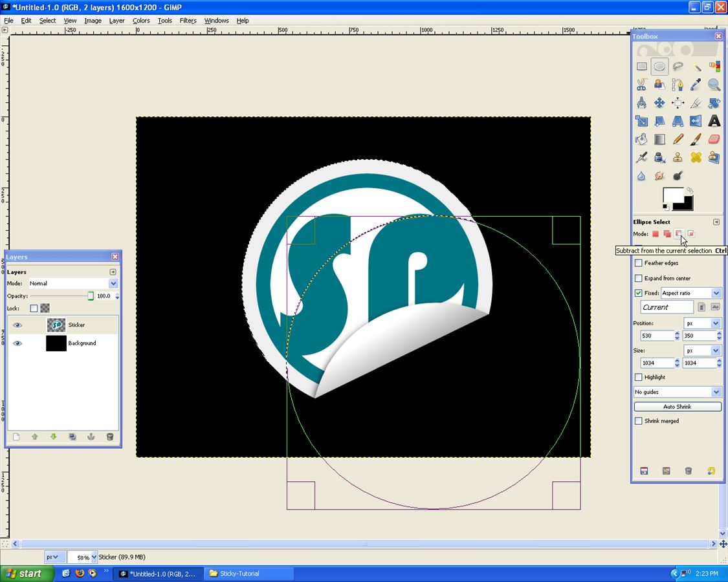Screen dimensions: 728x582
Task: Select the Rotate tool
Action: coord(714,103)
